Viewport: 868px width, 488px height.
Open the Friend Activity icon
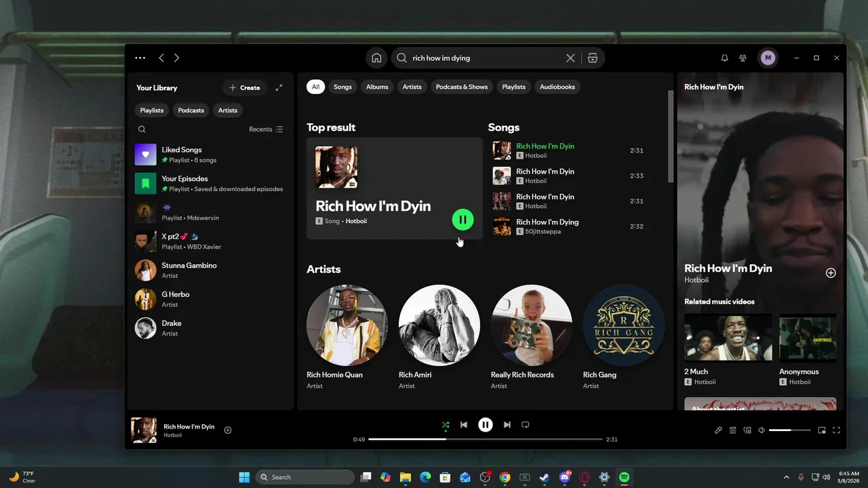tap(743, 58)
